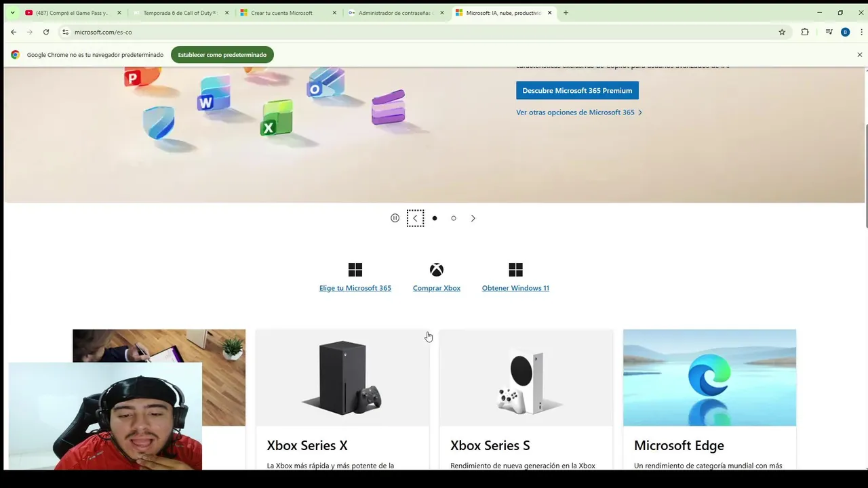
Task: Open Ver otras opciones de Microsoft 365 link
Action: (x=579, y=113)
